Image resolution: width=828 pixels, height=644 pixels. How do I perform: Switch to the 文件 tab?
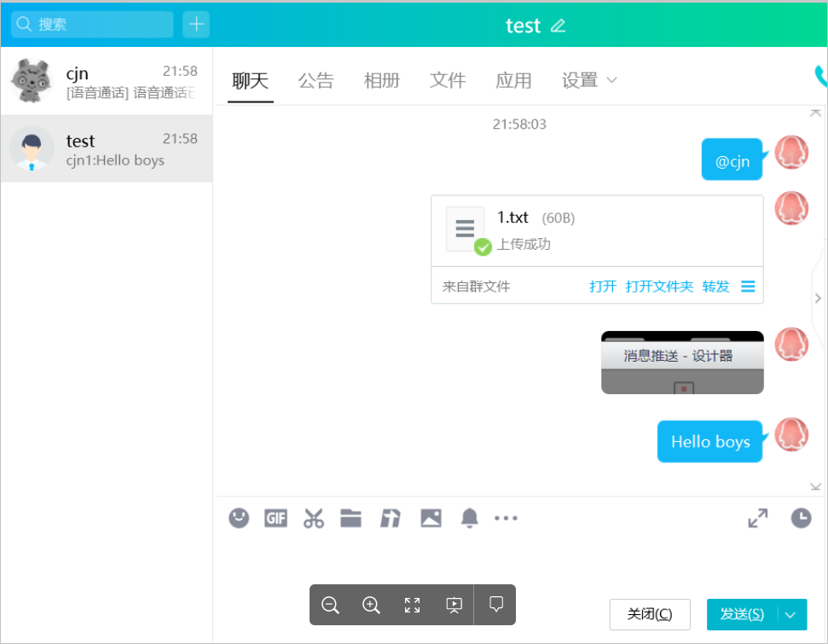(448, 80)
